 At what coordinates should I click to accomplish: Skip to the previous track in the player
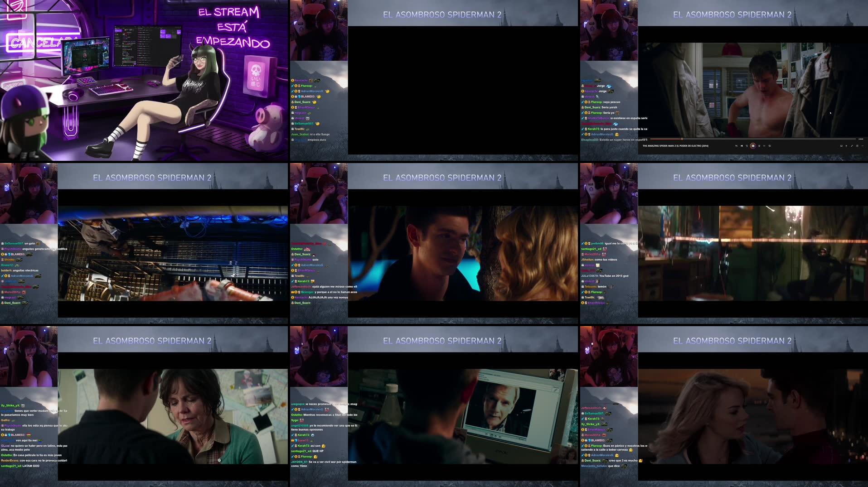[x=742, y=146]
